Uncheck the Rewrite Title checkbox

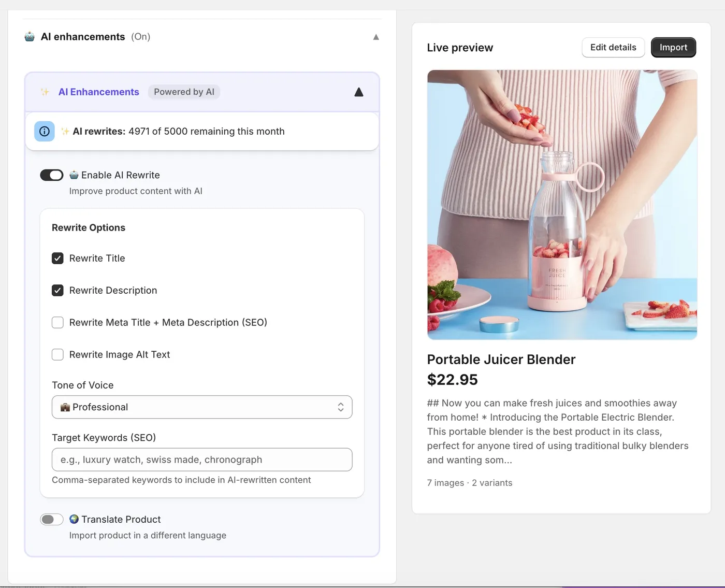point(57,258)
